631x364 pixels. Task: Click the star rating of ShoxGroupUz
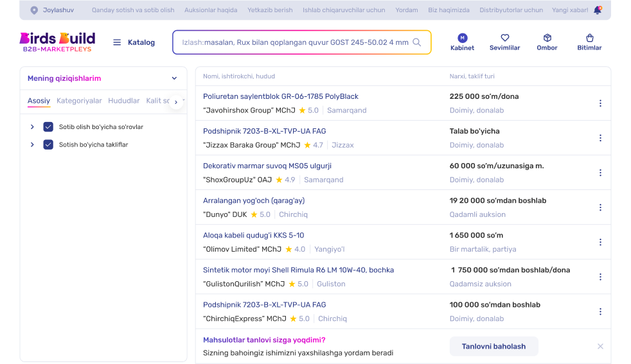click(285, 180)
